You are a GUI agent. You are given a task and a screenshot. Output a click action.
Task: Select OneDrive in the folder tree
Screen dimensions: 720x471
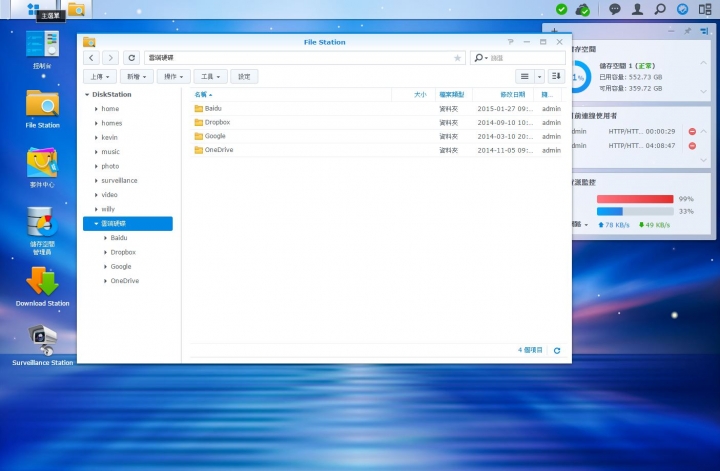[x=124, y=280]
